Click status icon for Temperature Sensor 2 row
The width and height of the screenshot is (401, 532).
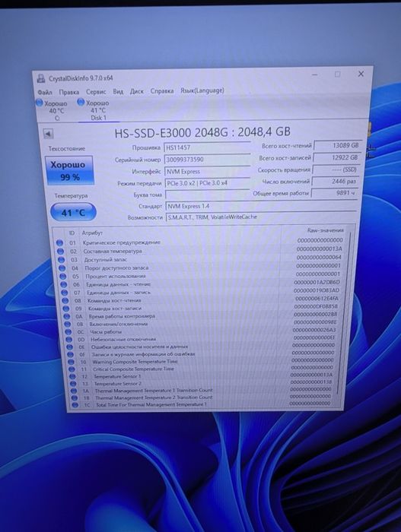point(73,384)
